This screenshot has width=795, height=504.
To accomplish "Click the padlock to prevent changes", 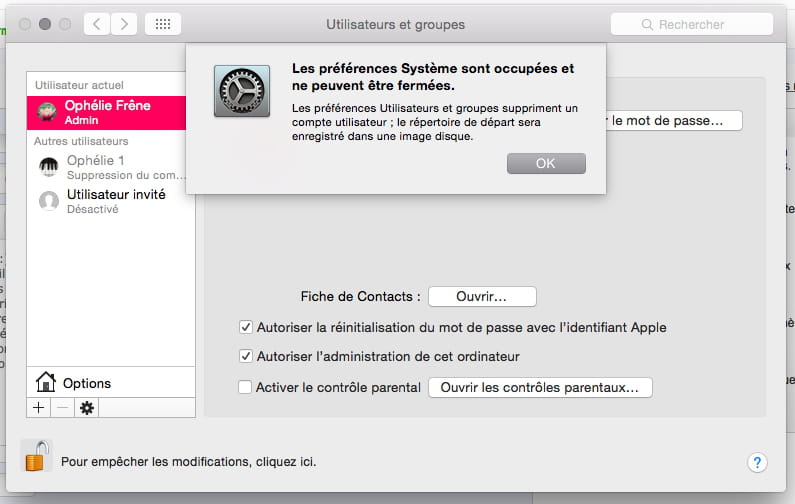I will tap(37, 456).
